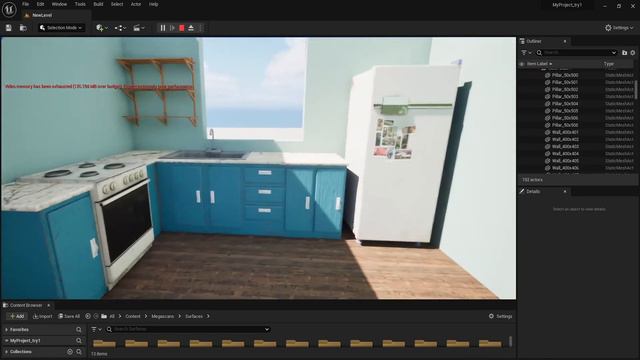Open the Window menu
The image size is (640, 360).
[x=59, y=4]
